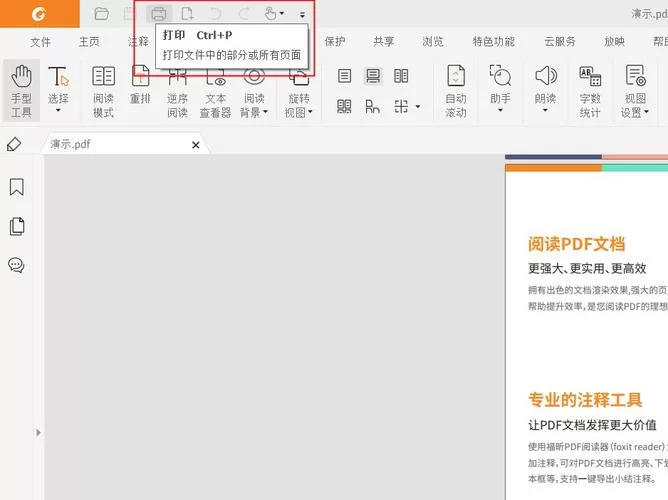Expand customize quick access toolbar arrow

click(302, 15)
